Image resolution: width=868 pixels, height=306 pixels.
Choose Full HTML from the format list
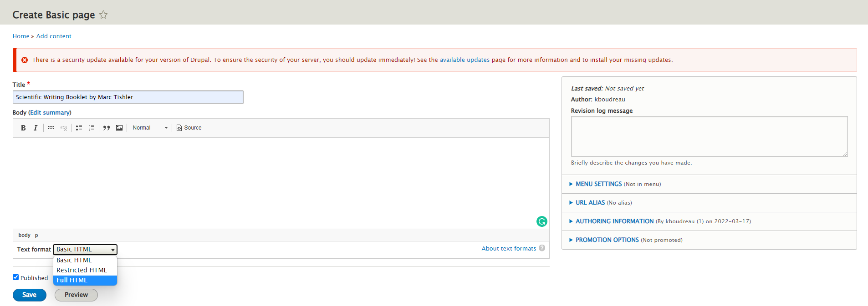click(x=85, y=280)
